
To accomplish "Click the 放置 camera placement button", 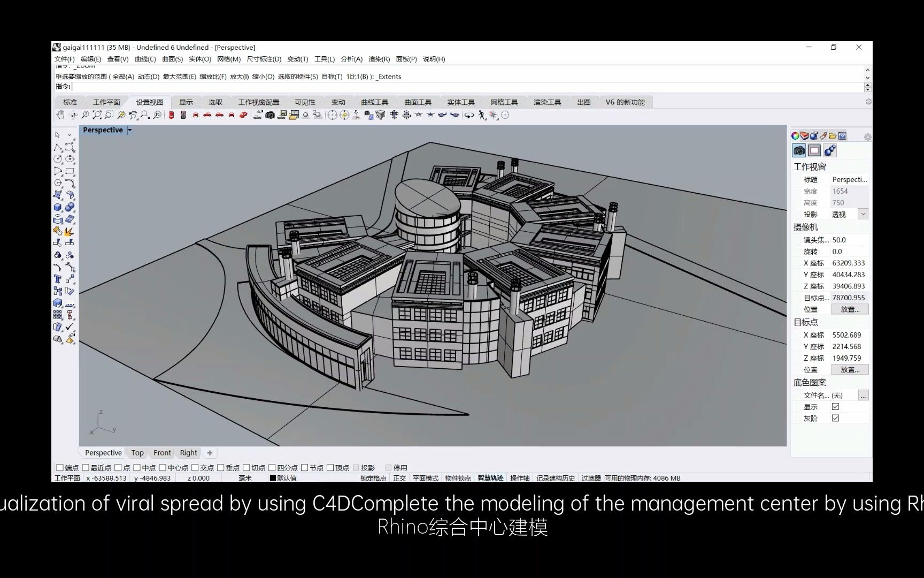I will tap(849, 309).
